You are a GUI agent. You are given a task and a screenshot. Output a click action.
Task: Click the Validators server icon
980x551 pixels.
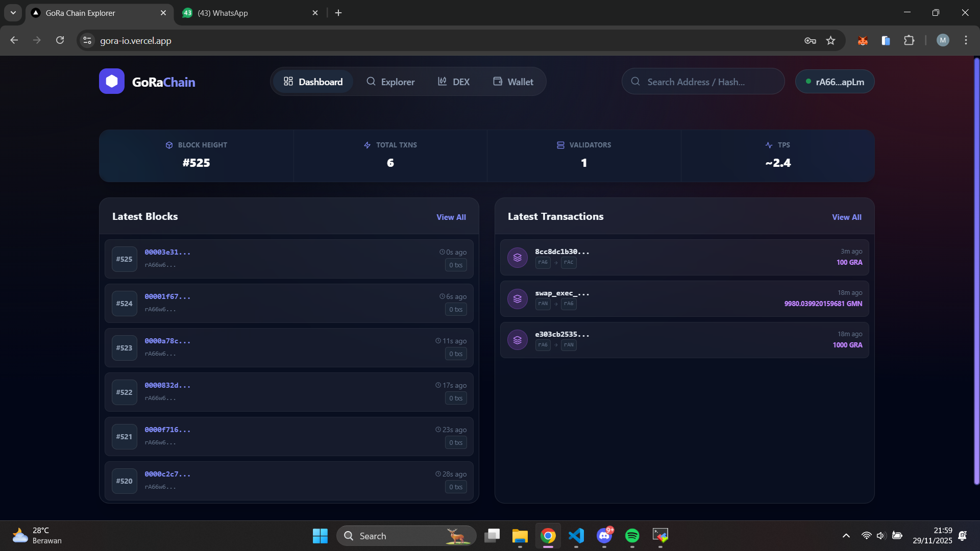click(x=560, y=145)
